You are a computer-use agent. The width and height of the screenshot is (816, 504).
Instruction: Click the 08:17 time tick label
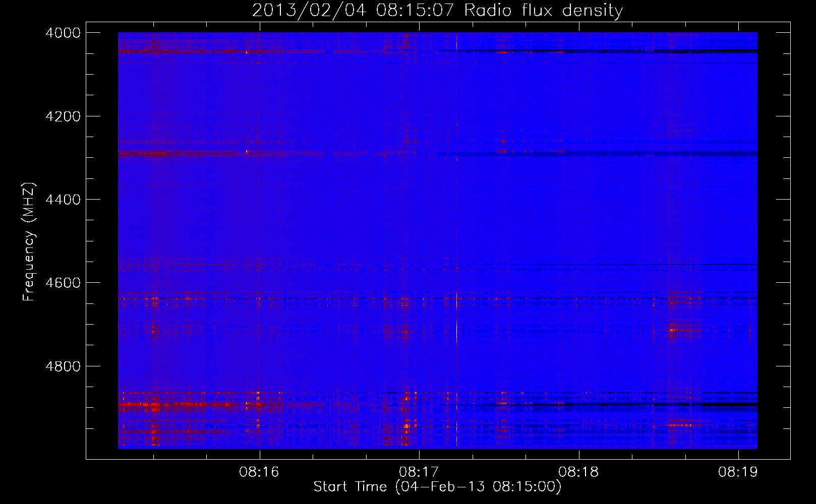[419, 472]
